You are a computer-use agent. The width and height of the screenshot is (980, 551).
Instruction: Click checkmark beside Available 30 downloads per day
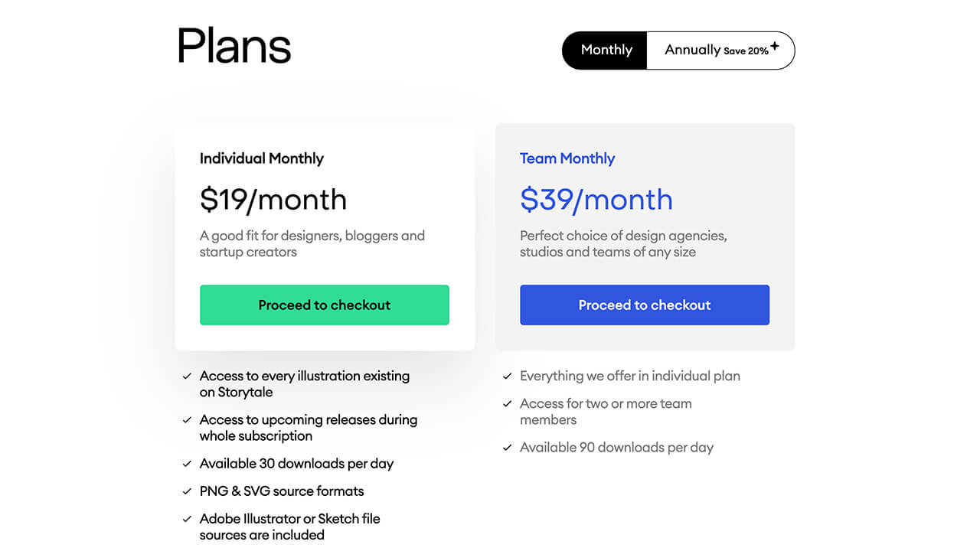click(x=187, y=464)
